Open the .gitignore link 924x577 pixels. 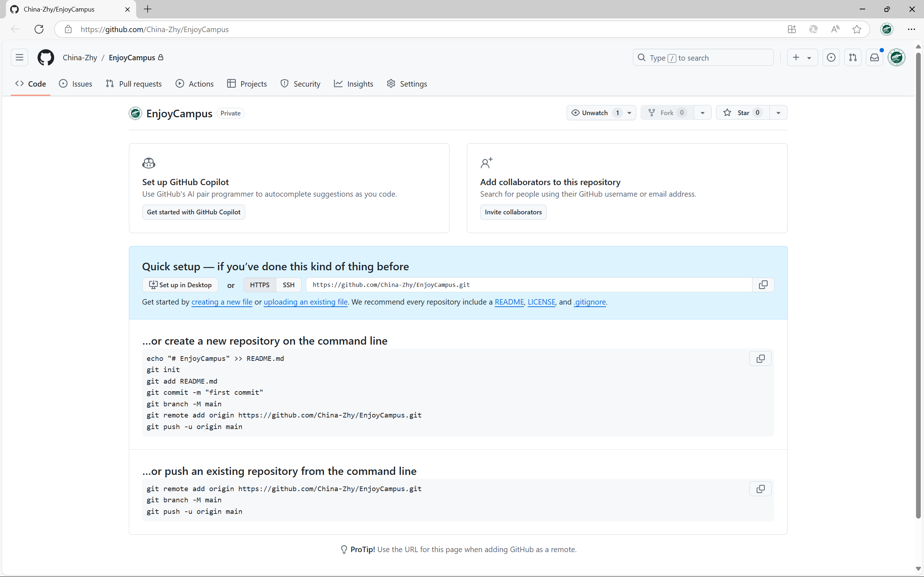590,302
